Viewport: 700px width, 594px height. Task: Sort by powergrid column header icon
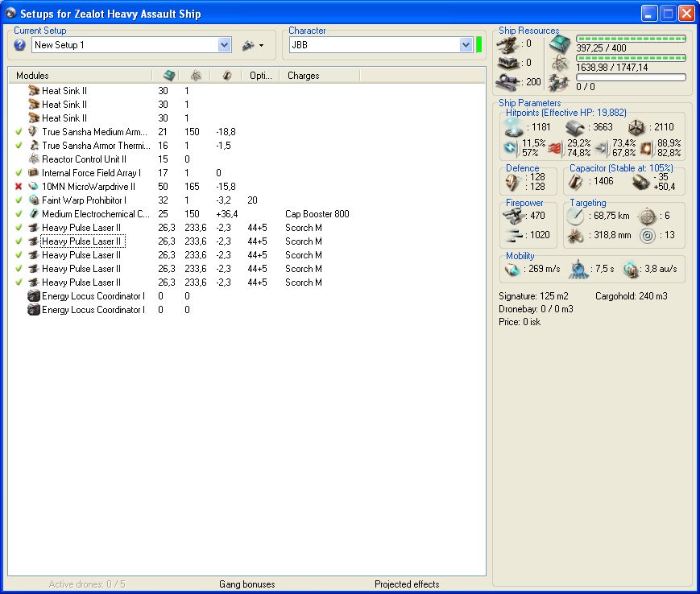(196, 76)
